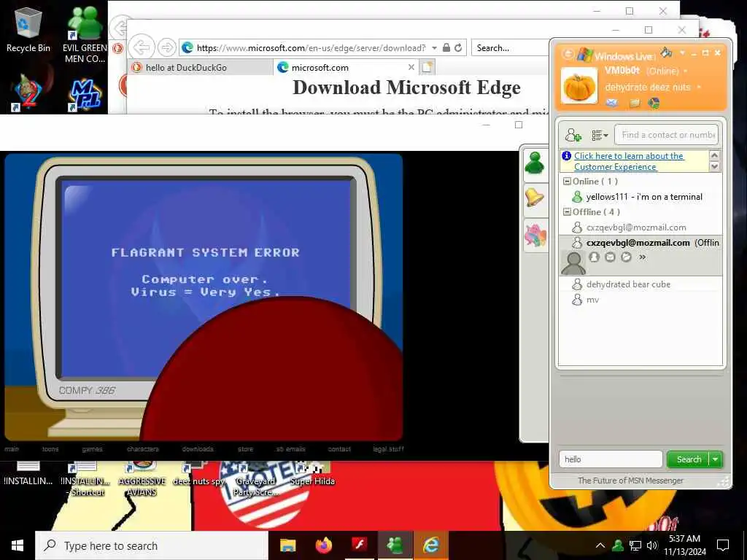Image resolution: width=747 pixels, height=560 pixels.
Task: Click the volume speaker tray icon
Action: pos(652,545)
